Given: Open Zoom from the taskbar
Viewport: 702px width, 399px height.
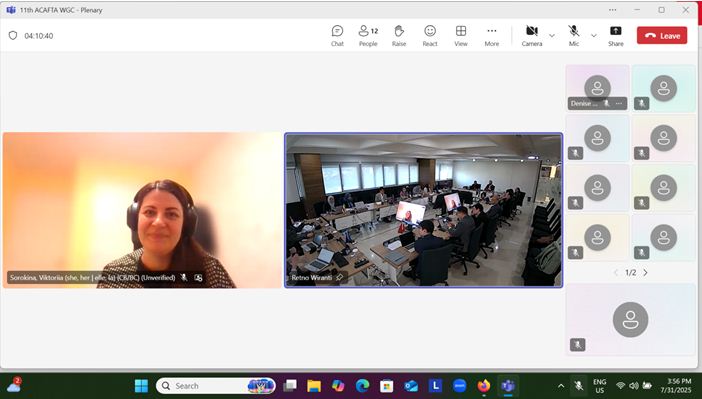Looking at the screenshot, I should tap(459, 386).
